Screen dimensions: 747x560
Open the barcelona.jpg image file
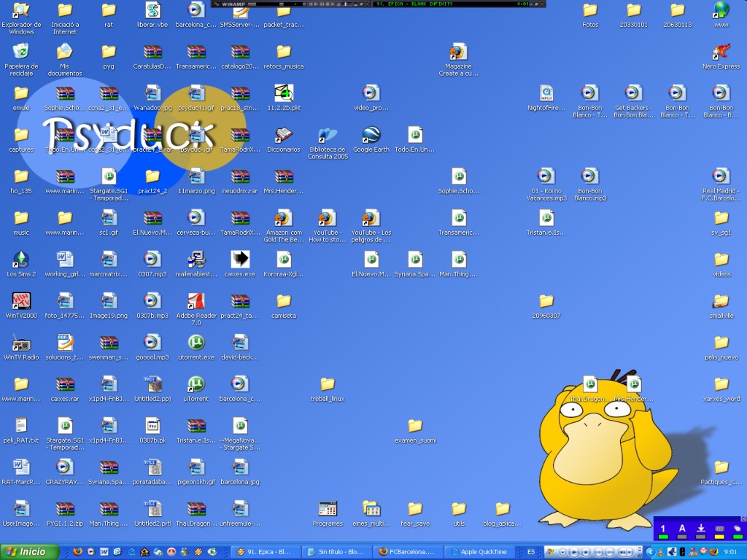tap(240, 472)
